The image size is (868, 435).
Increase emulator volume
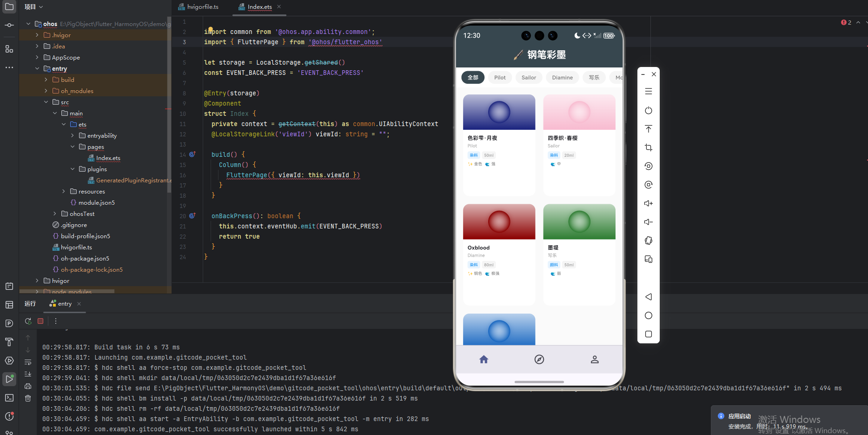tap(649, 203)
